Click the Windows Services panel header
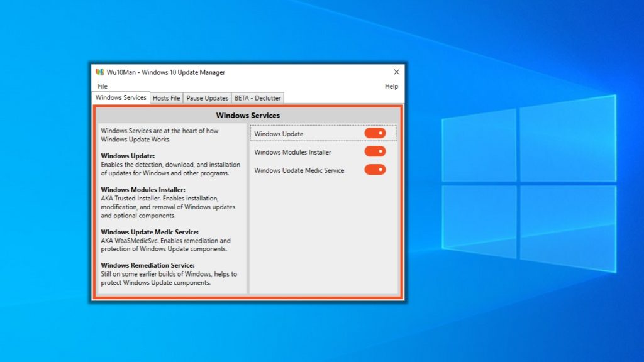The image size is (644, 362). coord(248,115)
